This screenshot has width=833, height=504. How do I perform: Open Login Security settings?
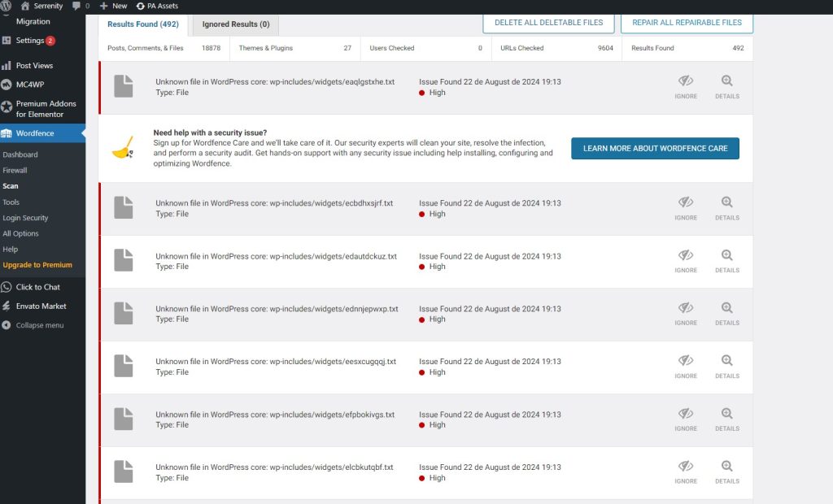click(x=25, y=218)
